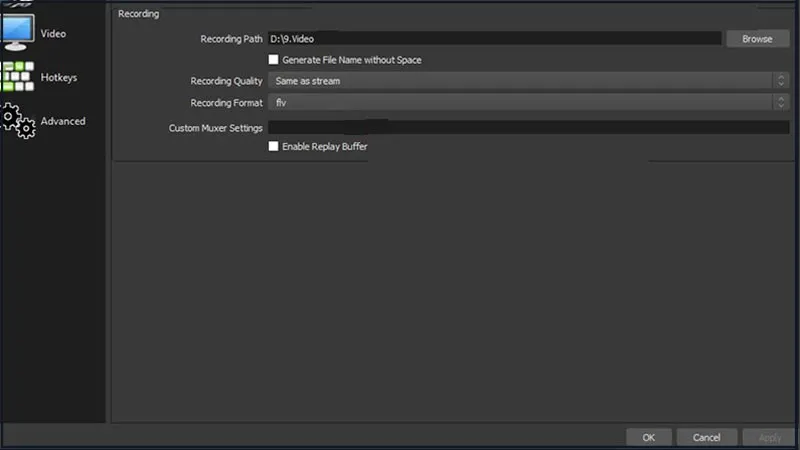The height and width of the screenshot is (450, 800).
Task: Open the Recording Format dropdown
Action: [x=520, y=103]
